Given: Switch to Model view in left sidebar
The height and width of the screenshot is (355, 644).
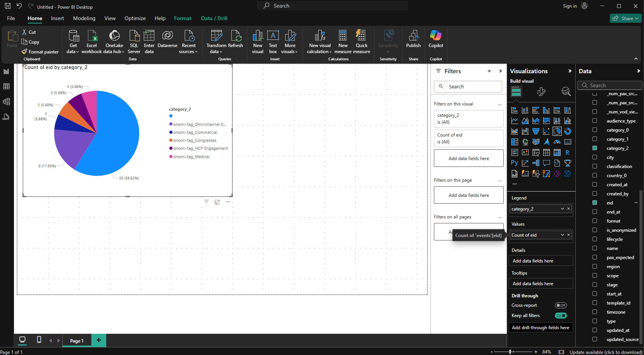Looking at the screenshot, I should (6, 101).
